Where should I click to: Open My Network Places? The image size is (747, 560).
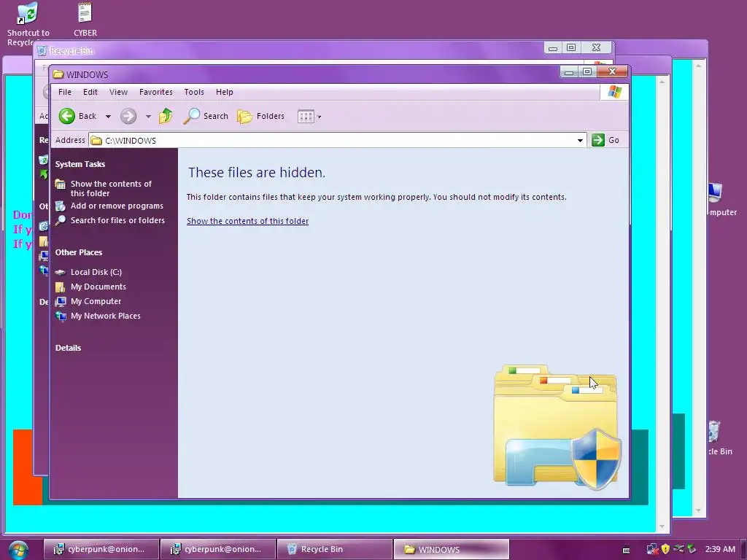point(105,316)
